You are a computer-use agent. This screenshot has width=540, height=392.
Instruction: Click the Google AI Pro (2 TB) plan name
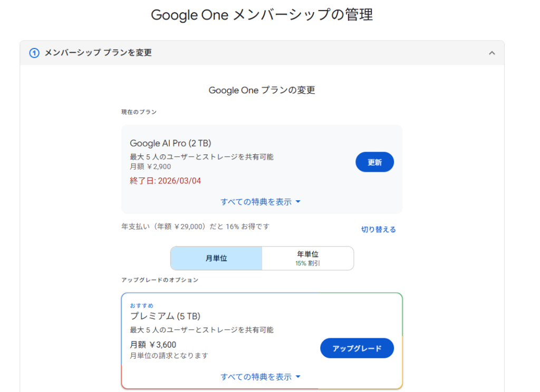170,143
